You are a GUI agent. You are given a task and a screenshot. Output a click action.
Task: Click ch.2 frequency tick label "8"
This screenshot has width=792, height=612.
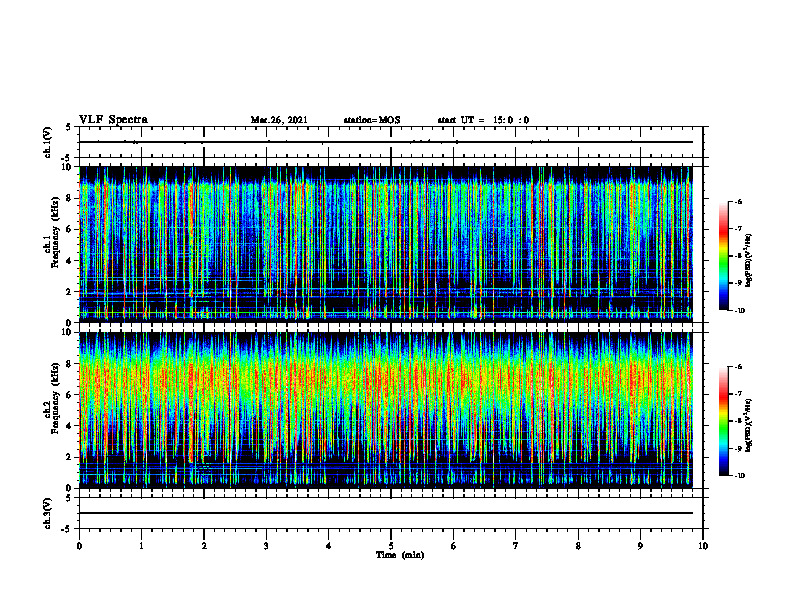[70, 364]
